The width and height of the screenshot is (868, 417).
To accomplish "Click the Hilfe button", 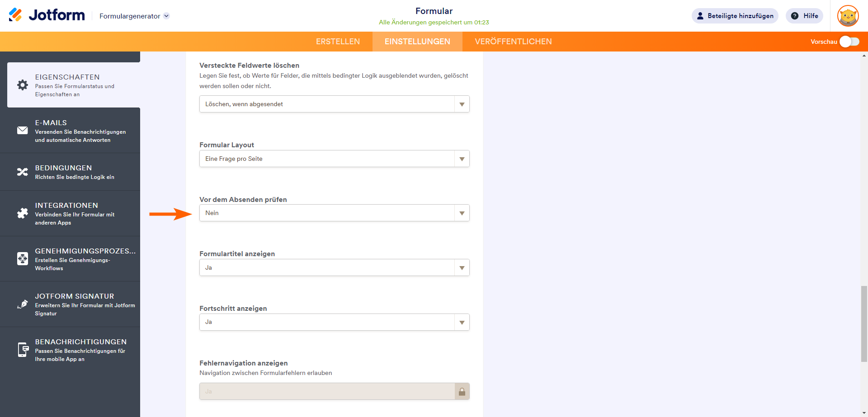I will [x=804, y=16].
